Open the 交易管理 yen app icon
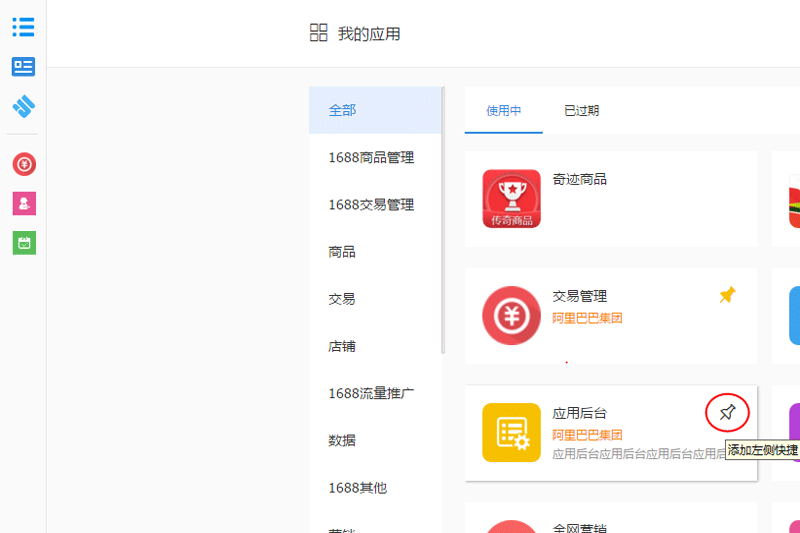 point(511,315)
